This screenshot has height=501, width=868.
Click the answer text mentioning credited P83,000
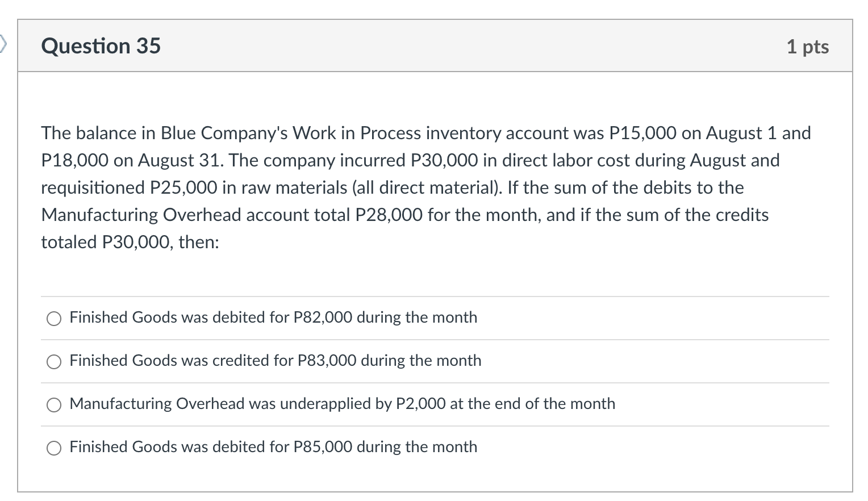(275, 361)
